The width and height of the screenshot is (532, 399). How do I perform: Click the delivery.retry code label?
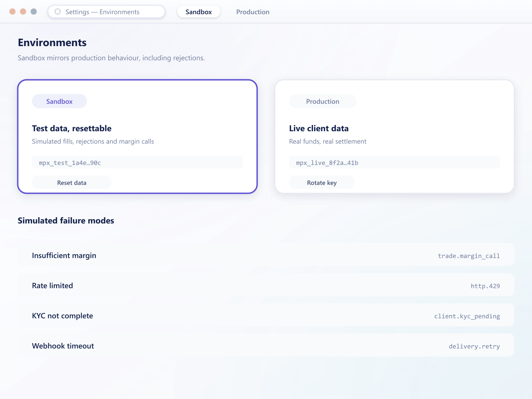pos(474,346)
